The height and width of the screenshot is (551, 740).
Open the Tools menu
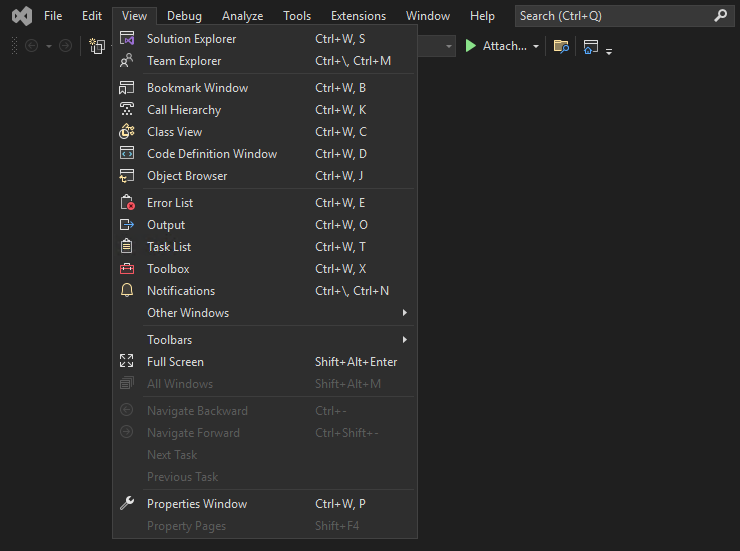tap(297, 16)
